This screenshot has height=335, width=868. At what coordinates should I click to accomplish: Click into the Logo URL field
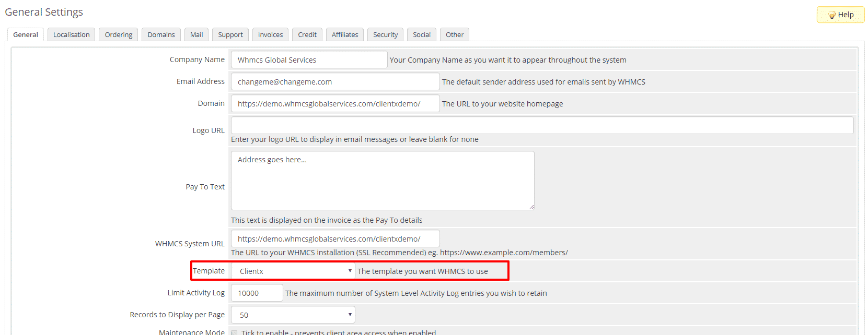[542, 126]
